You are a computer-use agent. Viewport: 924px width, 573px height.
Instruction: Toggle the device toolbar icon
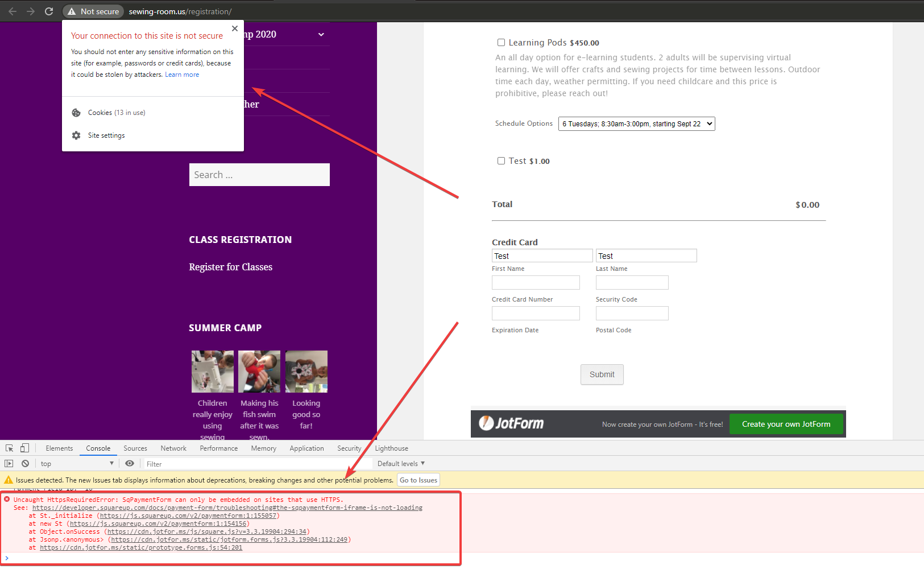point(24,448)
